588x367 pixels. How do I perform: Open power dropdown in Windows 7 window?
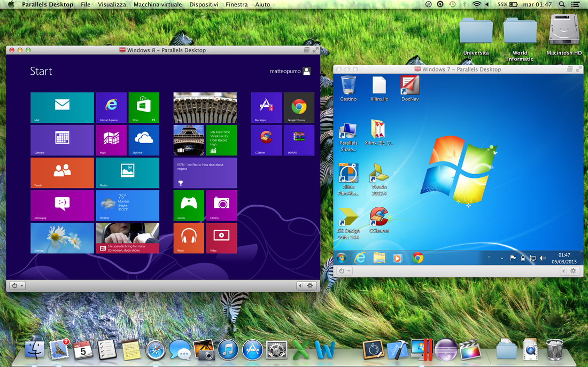point(344,271)
